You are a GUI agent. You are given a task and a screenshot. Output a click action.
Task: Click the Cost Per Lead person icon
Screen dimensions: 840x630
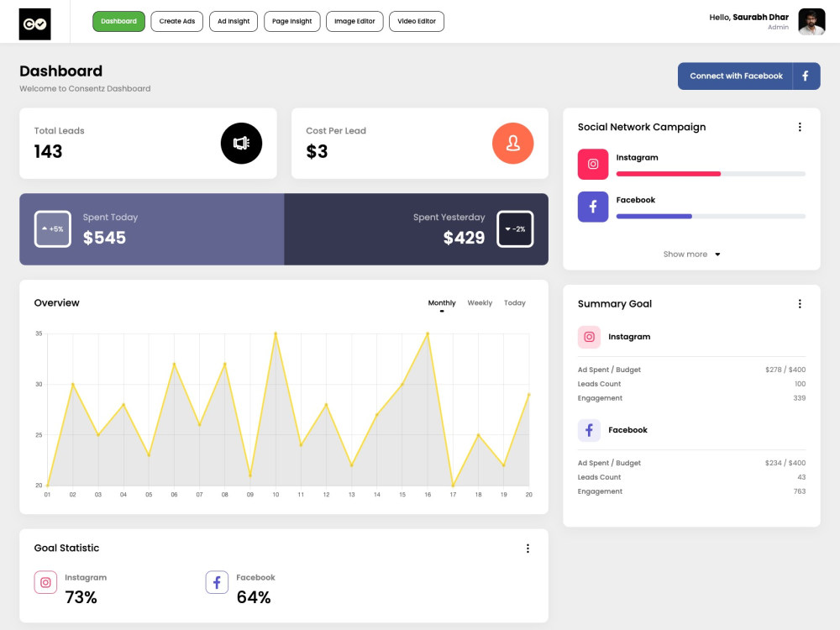pyautogui.click(x=512, y=144)
